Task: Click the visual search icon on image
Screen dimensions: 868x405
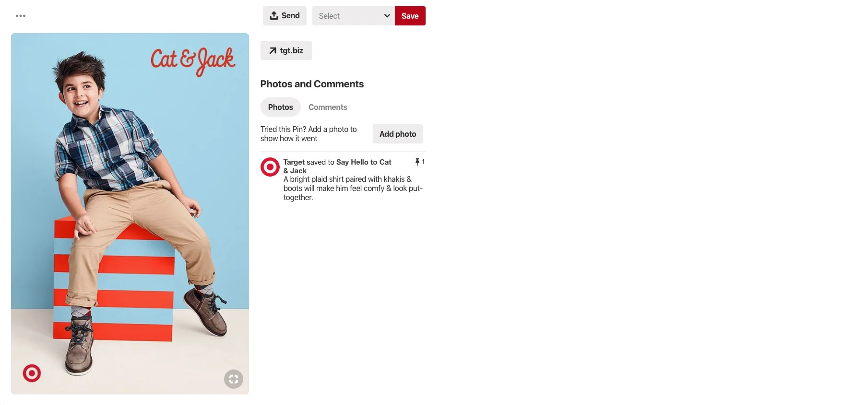Action: click(x=234, y=379)
